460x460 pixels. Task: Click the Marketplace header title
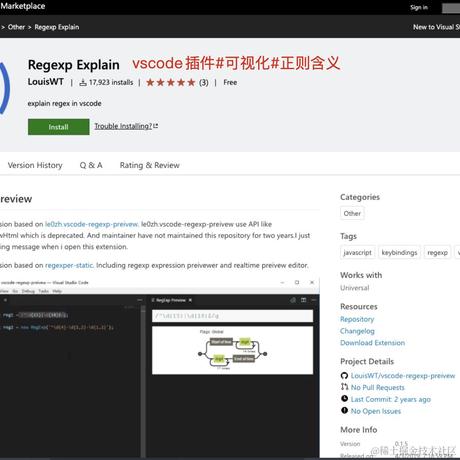(x=23, y=6)
